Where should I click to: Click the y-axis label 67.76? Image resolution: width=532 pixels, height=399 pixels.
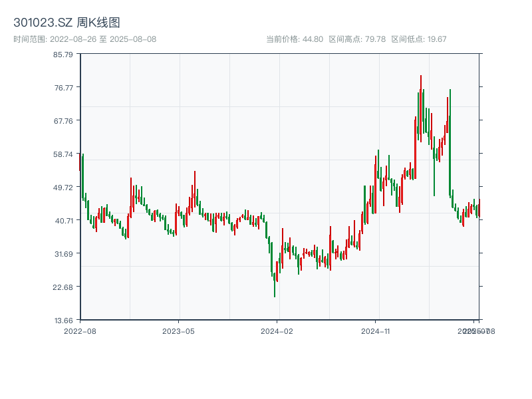(63, 121)
